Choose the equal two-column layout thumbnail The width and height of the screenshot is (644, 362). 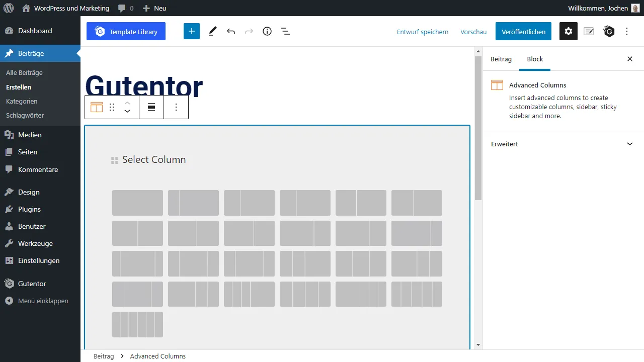[137, 233]
